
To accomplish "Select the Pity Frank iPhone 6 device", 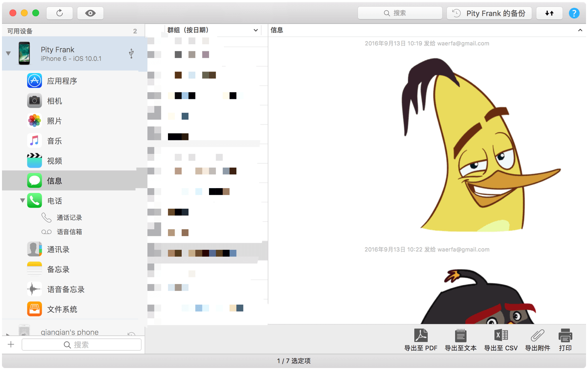I will (x=74, y=54).
